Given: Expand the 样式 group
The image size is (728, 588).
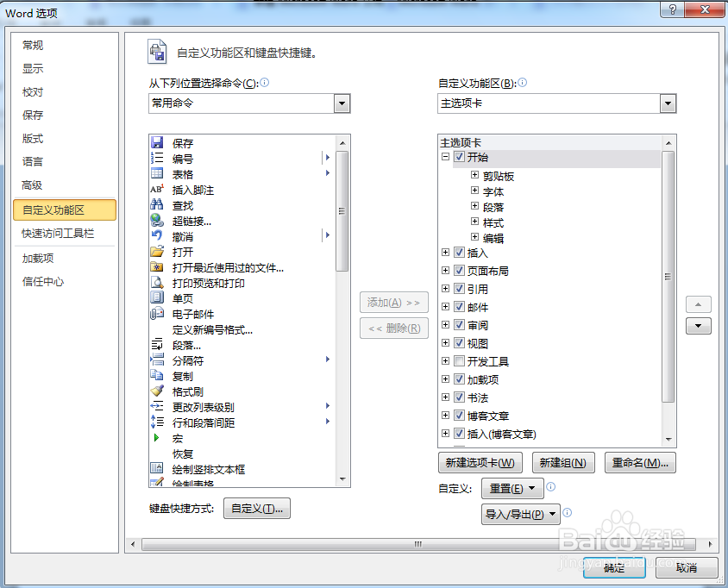Looking at the screenshot, I should click(474, 222).
